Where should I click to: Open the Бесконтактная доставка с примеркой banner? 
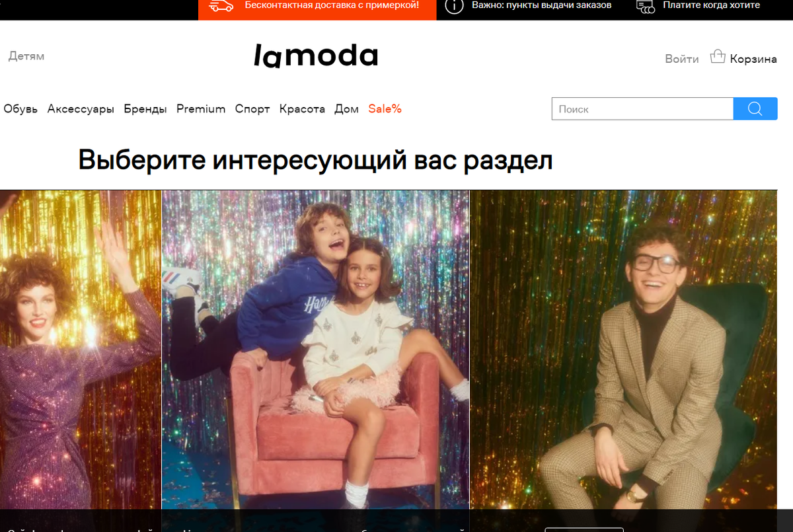332,5
